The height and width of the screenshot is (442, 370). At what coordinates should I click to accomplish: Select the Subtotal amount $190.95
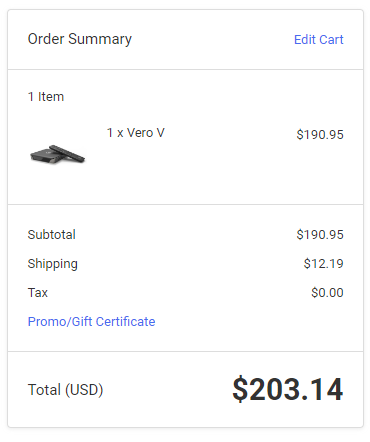click(x=320, y=235)
